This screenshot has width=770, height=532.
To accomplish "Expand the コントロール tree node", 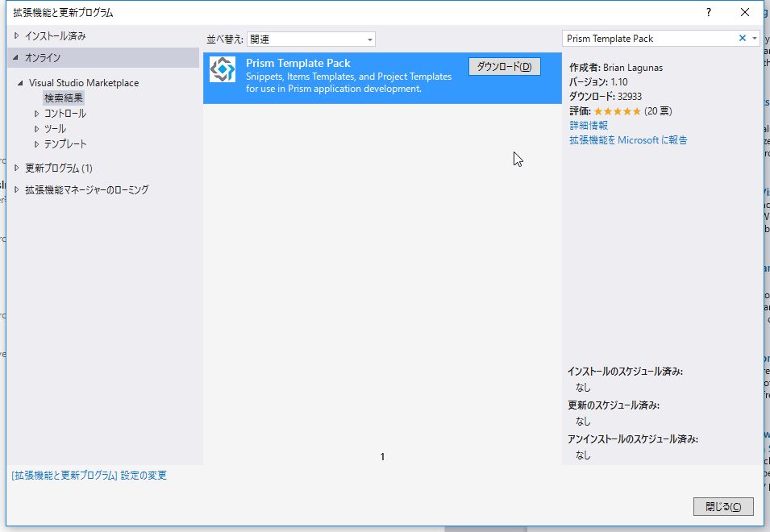I will point(36,114).
